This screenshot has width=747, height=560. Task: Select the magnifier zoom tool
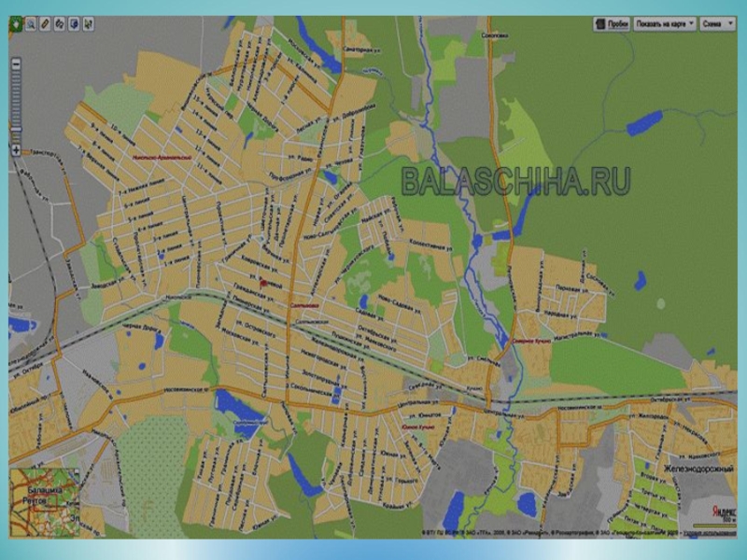[x=31, y=24]
